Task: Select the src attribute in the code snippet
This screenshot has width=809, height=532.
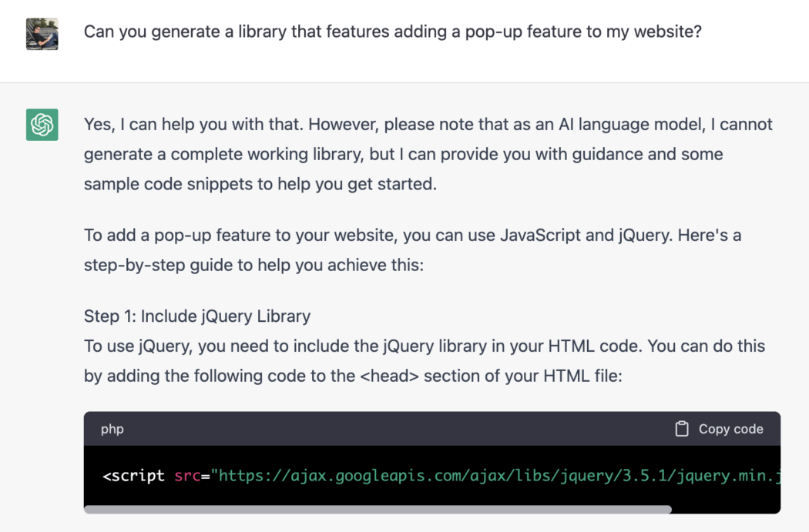Action: pos(187,476)
